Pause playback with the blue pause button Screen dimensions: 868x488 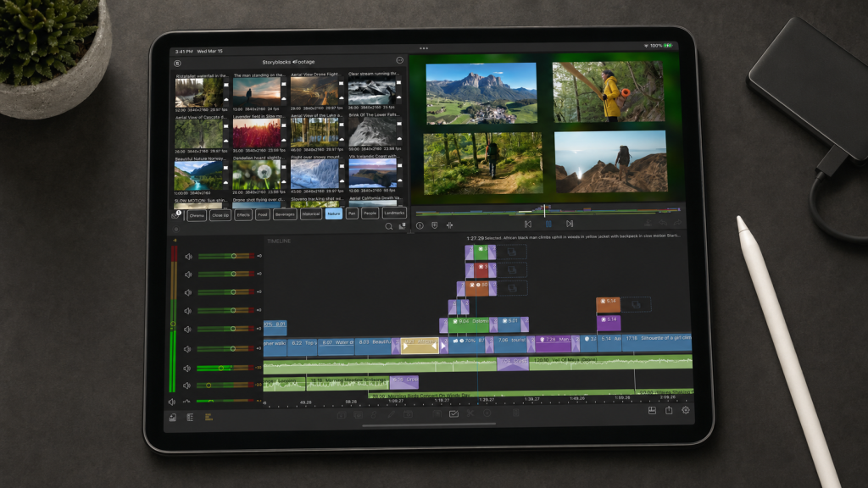point(548,224)
